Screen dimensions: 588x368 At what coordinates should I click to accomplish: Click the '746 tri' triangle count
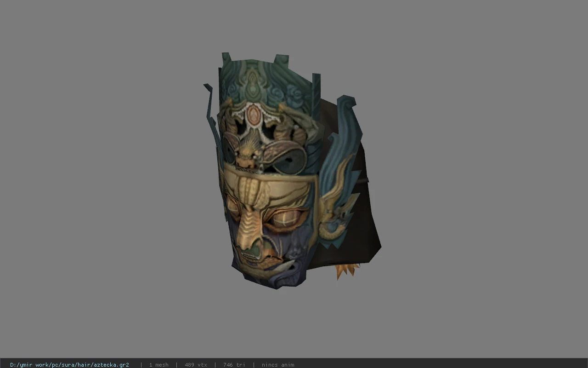(234, 365)
